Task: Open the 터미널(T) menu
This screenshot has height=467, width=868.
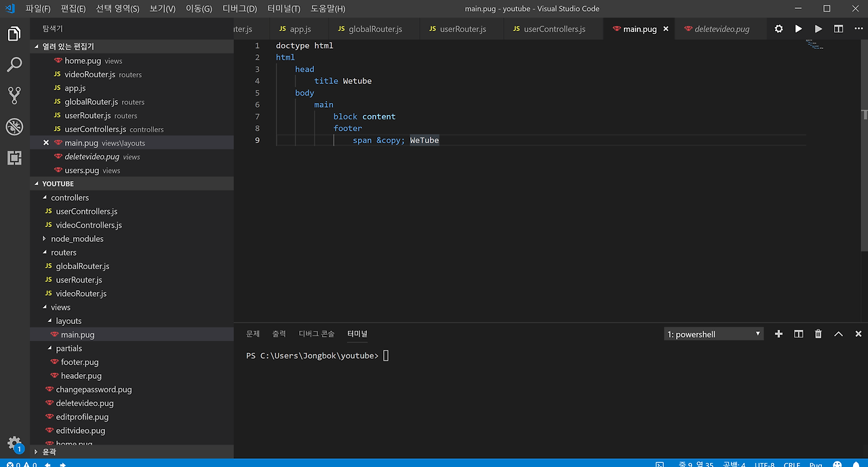Action: pos(283,9)
